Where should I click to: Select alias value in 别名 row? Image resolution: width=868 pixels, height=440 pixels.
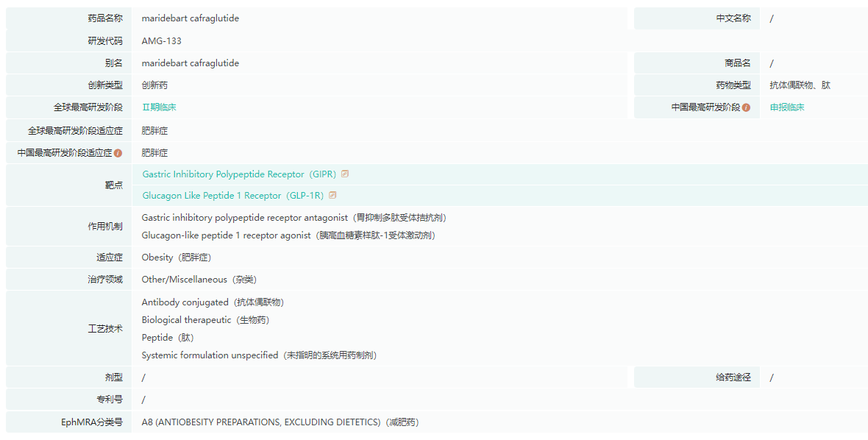pos(191,63)
